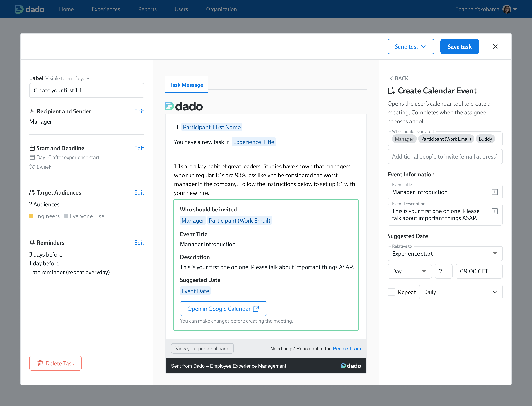This screenshot has width=532, height=406.
Task: Edit the Reminders section
Action: click(x=139, y=243)
